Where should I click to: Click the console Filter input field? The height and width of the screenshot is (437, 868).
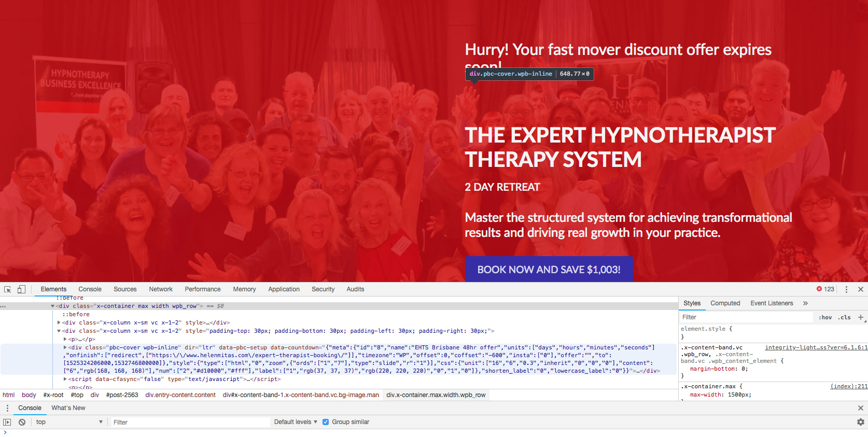point(190,422)
